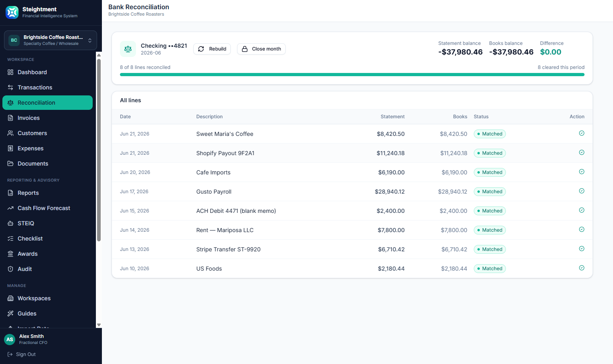
Task: Click the STEIQ robot icon
Action: (x=10, y=223)
